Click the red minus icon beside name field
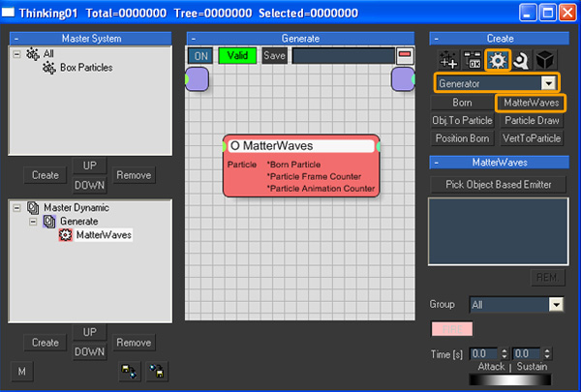581x392 pixels. tap(405, 56)
